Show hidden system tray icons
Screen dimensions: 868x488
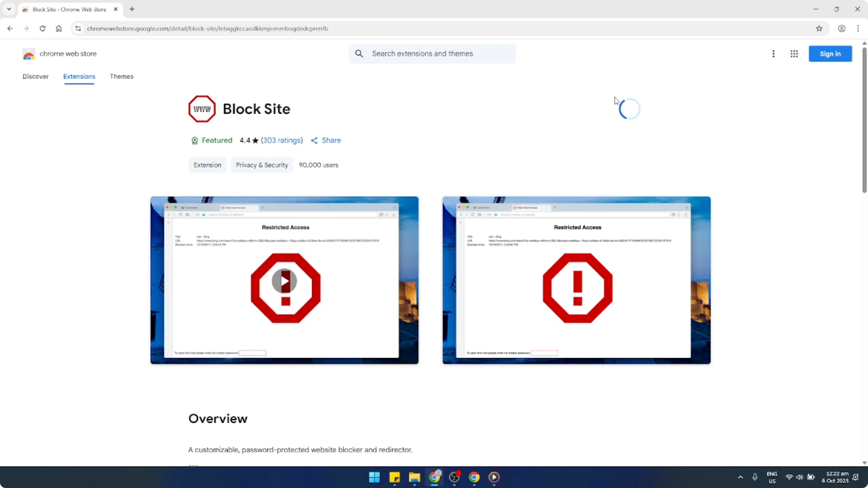pos(740,477)
